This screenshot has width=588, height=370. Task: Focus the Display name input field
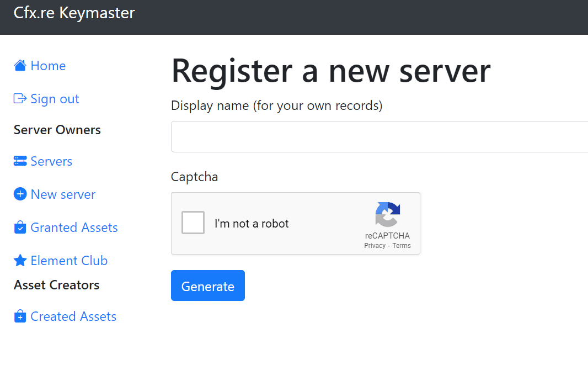click(x=379, y=136)
